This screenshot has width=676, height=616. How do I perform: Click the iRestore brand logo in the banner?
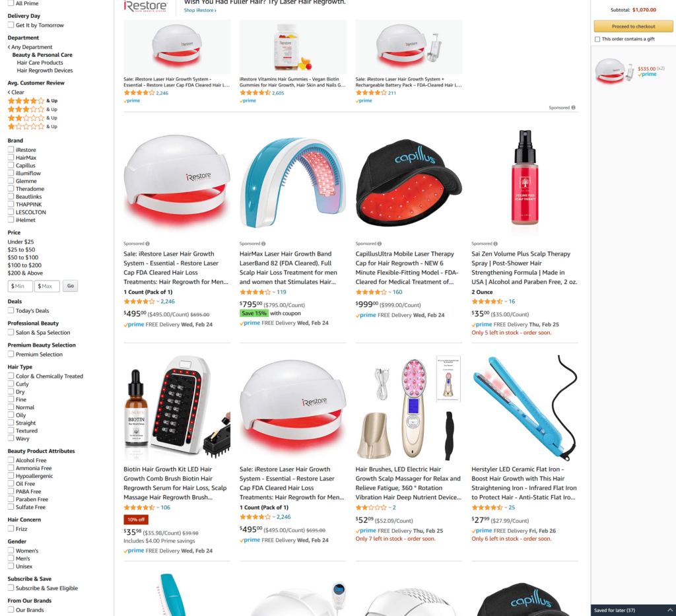point(145,6)
